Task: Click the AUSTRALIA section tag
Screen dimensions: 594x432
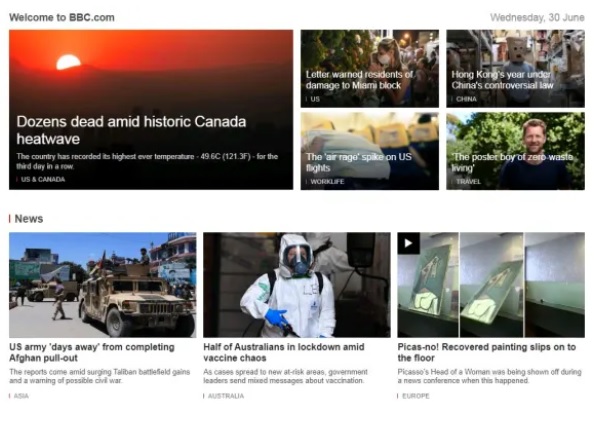Action: [226, 396]
